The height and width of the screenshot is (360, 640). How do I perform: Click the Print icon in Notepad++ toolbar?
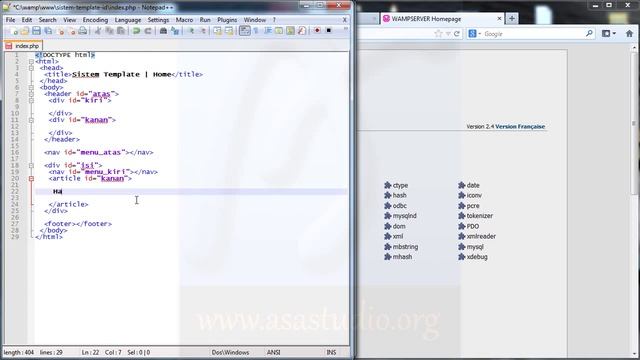[83, 31]
